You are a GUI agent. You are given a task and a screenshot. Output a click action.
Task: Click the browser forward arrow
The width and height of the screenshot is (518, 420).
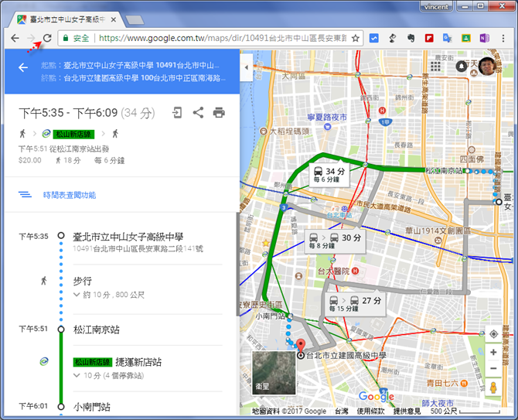click(31, 39)
